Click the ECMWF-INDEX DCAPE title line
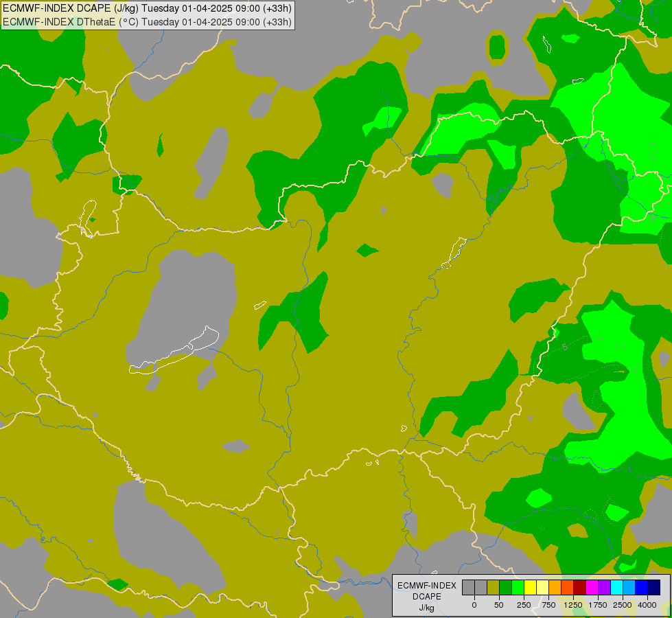 (x=147, y=8)
